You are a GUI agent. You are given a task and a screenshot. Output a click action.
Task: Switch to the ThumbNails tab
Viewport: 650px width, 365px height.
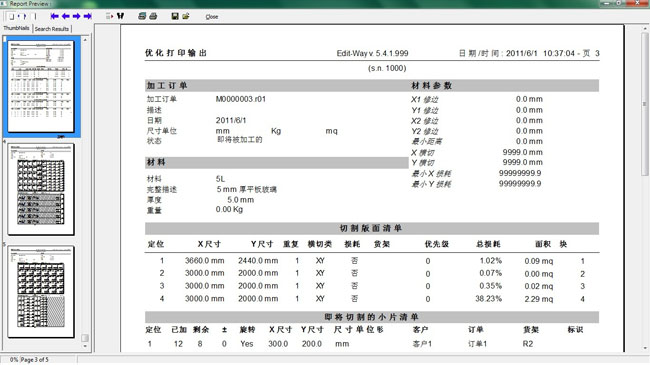point(17,28)
